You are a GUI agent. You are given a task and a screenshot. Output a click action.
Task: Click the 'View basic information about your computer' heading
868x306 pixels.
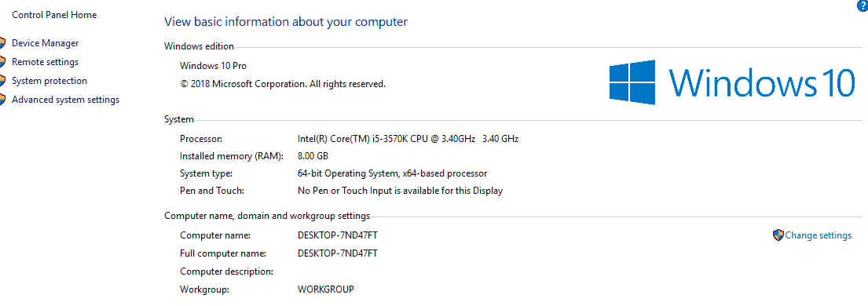286,22
